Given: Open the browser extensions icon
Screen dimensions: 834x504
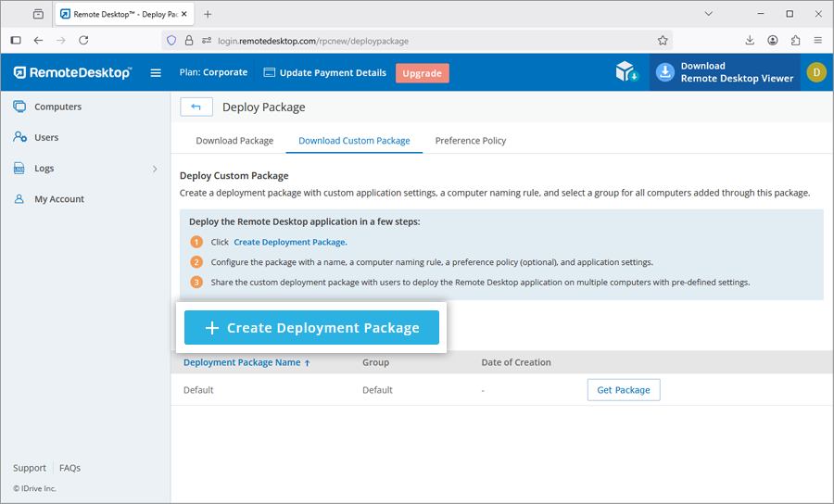Looking at the screenshot, I should pyautogui.click(x=795, y=41).
